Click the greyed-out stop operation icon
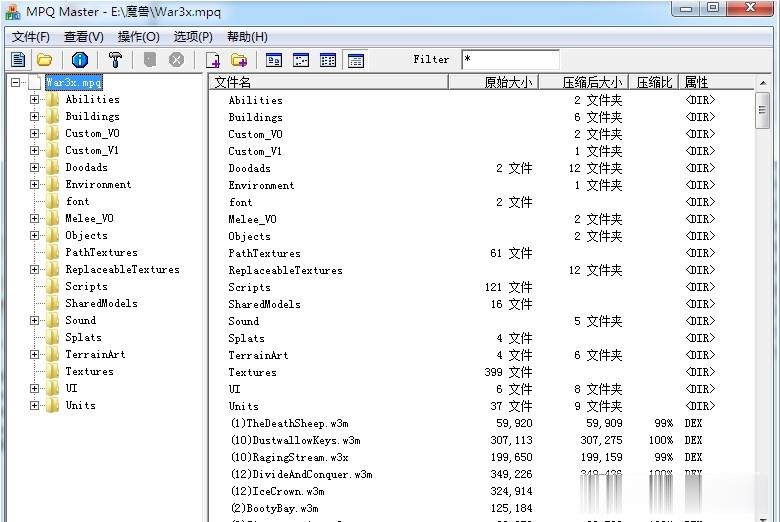 point(150,60)
